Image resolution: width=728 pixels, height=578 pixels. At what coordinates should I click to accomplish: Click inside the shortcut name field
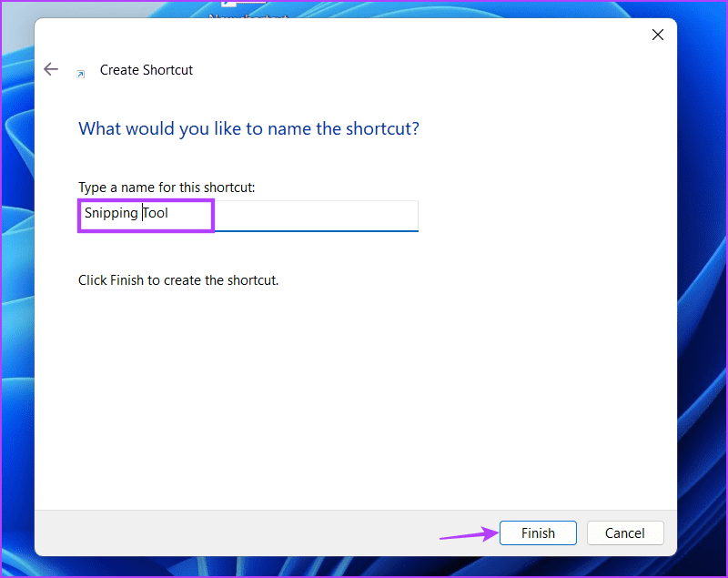(x=248, y=216)
